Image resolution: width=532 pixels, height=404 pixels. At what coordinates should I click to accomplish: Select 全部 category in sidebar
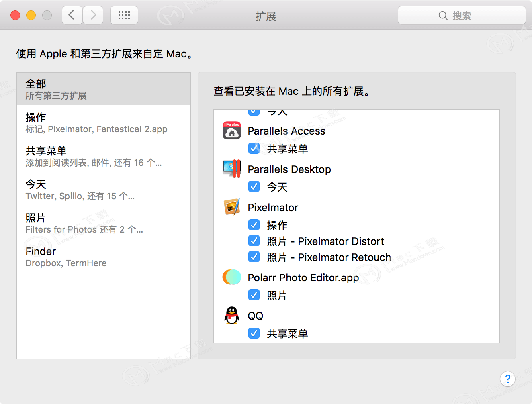click(x=104, y=89)
